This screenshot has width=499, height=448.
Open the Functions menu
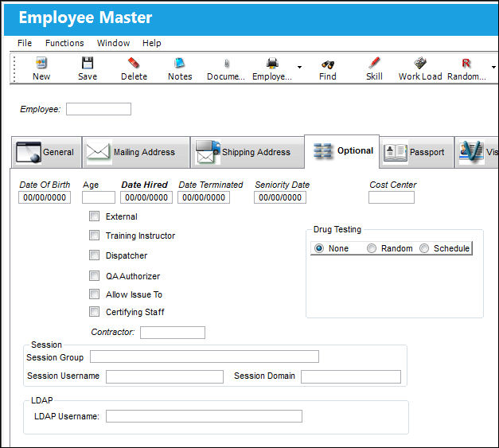click(x=64, y=43)
